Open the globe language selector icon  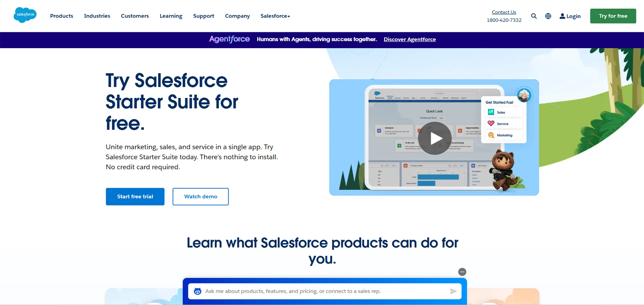coord(548,16)
